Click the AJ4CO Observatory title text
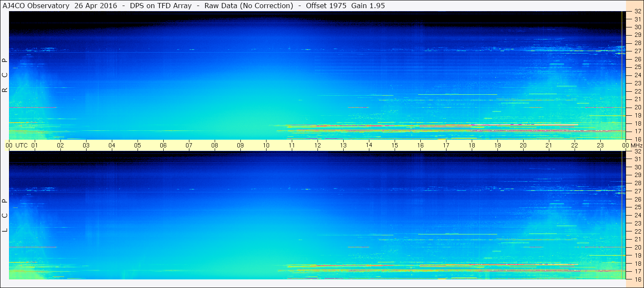Screen dimensions: 644x288 point(36,6)
